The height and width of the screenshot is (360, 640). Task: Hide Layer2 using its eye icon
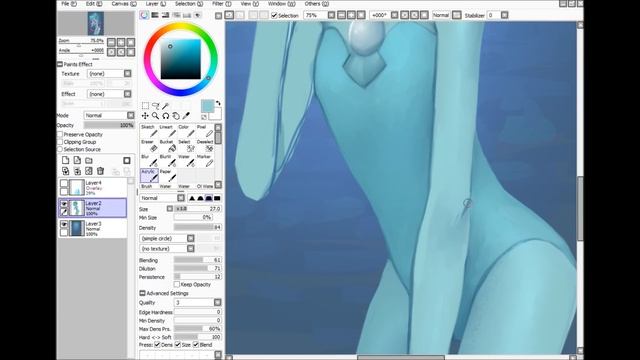click(x=64, y=203)
